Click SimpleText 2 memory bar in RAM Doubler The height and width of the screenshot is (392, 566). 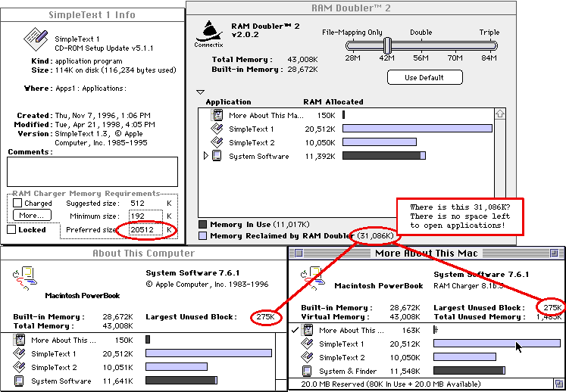(x=380, y=142)
